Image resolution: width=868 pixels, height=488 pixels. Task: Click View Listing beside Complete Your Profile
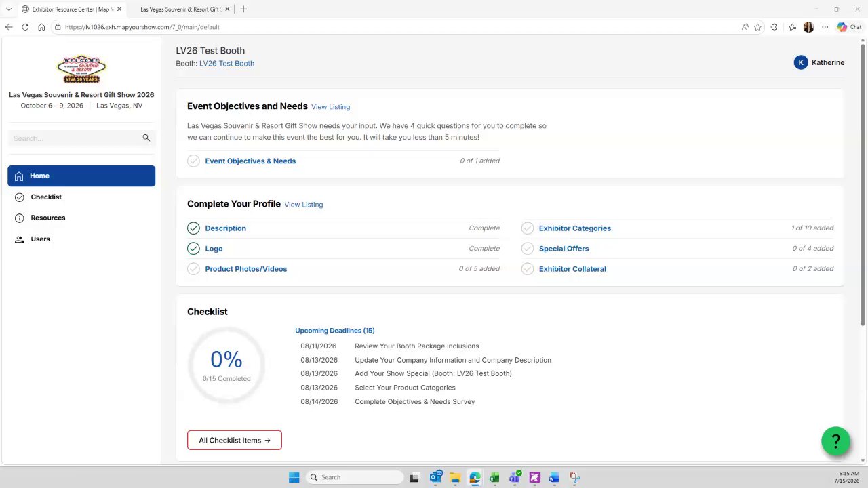[303, 205]
